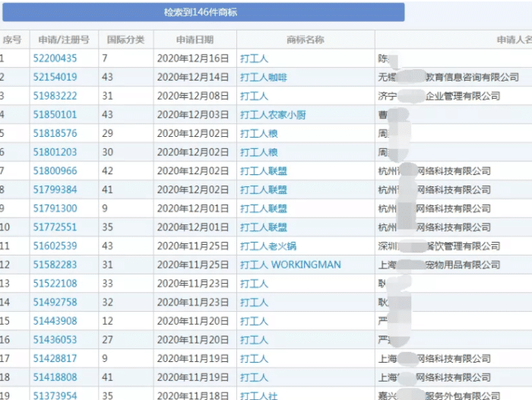
Task: Open registration number 51801203
Action: click(x=55, y=152)
